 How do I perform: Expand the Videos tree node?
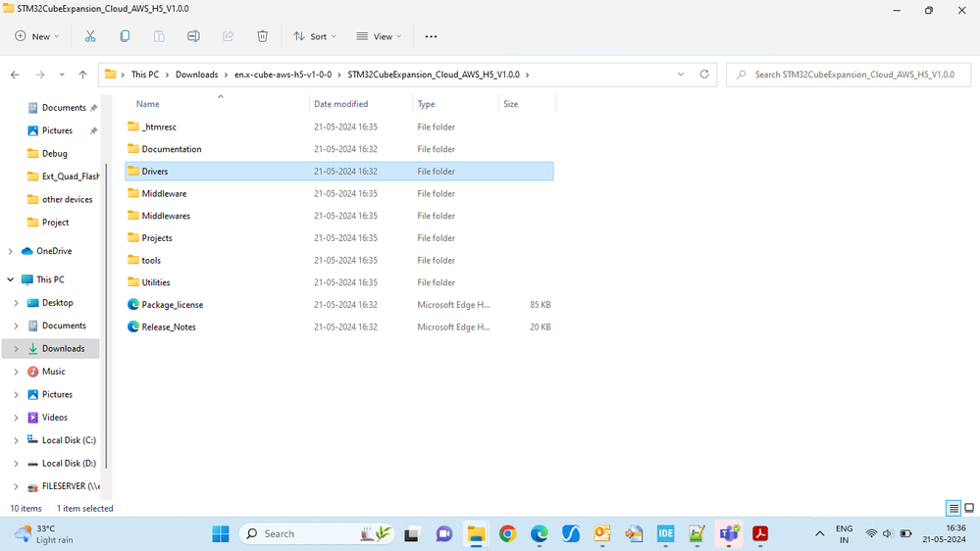coord(17,418)
